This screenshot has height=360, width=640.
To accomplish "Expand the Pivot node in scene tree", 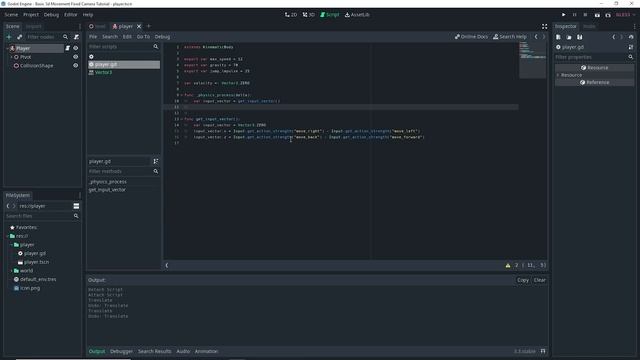I will pyautogui.click(x=11, y=57).
